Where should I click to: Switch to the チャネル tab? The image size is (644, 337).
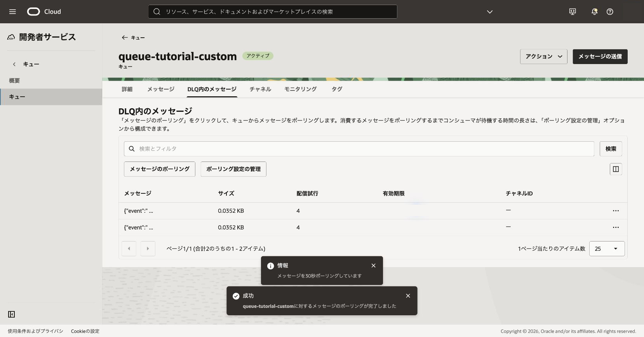coord(260,89)
